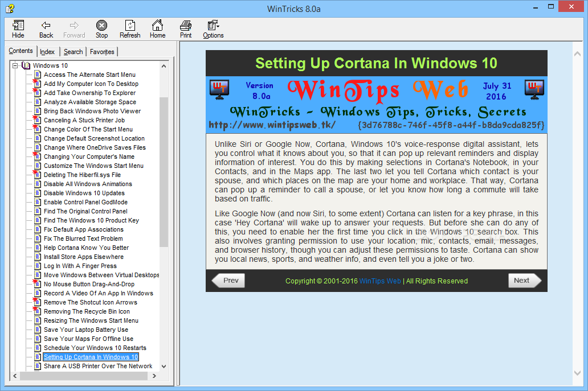Click page icon beside Access The Alternate Start Menu
Screen dimensions: 588x391
pos(38,75)
